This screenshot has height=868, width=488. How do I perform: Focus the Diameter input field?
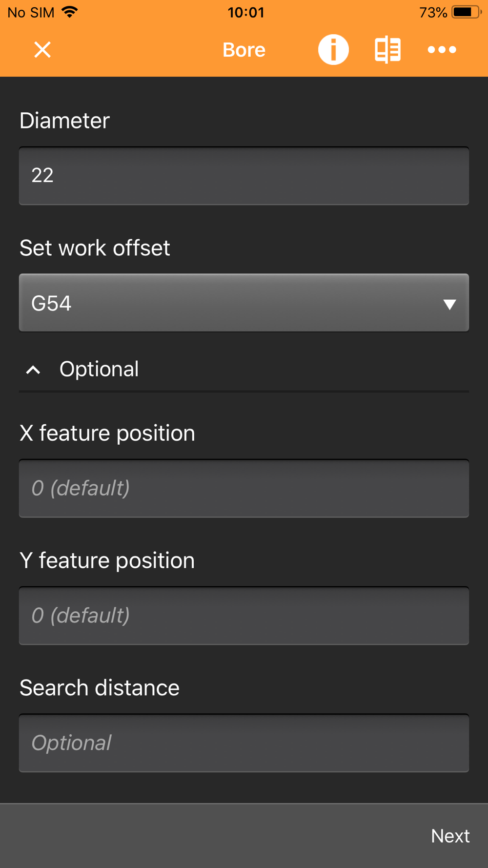tap(244, 176)
